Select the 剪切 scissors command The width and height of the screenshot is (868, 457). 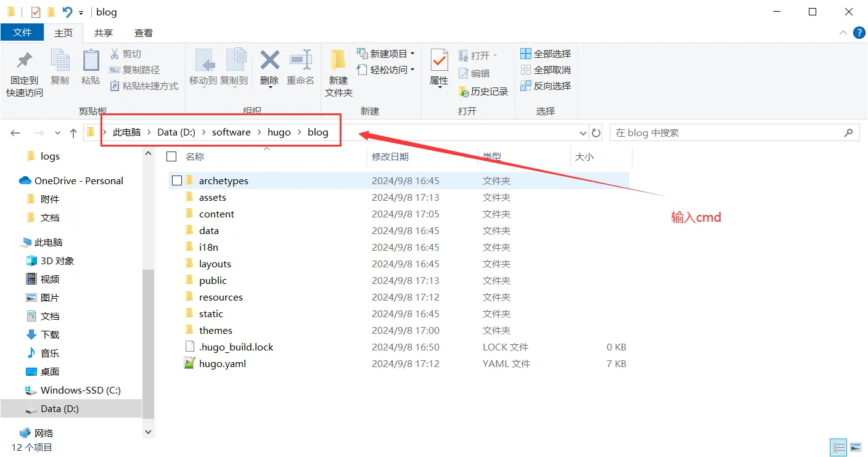point(126,54)
